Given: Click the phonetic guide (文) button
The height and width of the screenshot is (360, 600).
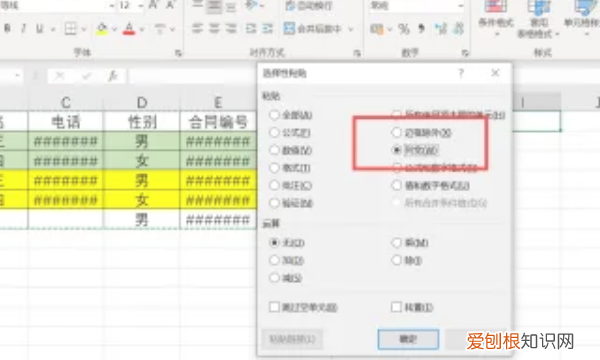Looking at the screenshot, I should point(160,29).
